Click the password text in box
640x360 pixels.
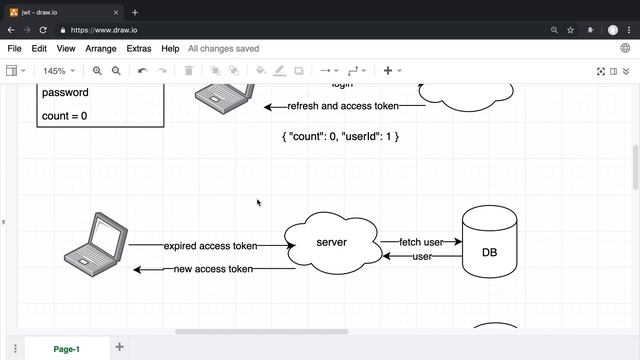[x=65, y=93]
